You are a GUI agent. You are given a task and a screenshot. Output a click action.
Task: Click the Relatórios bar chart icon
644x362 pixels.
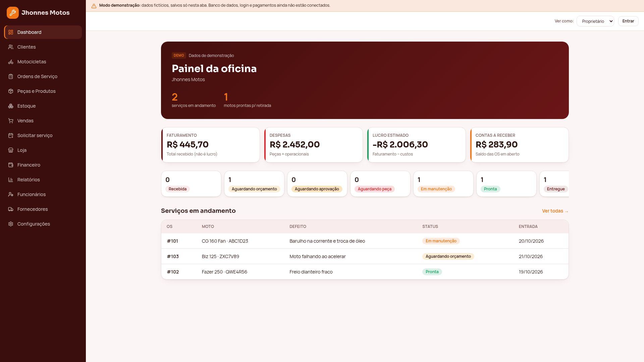pos(11,180)
